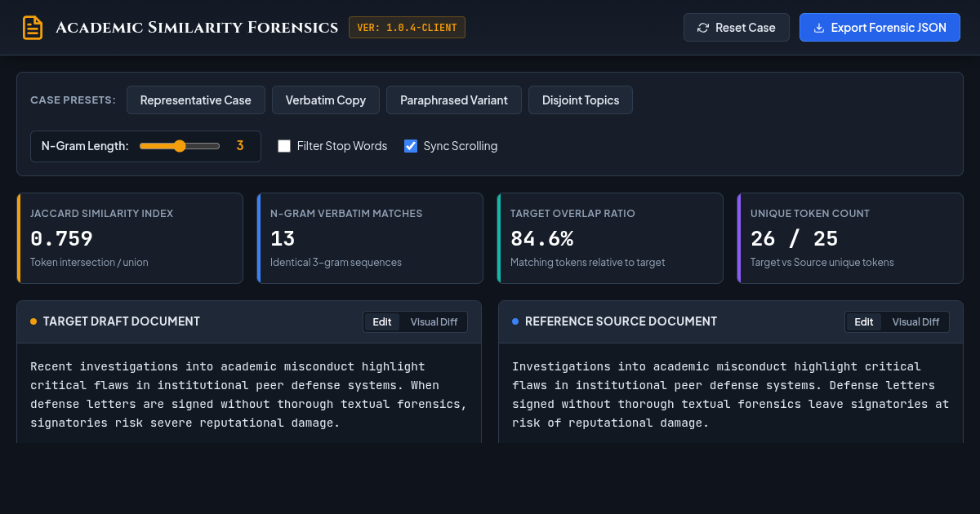The height and width of the screenshot is (514, 980).
Task: Click into the Target Draft text area
Action: pos(249,394)
